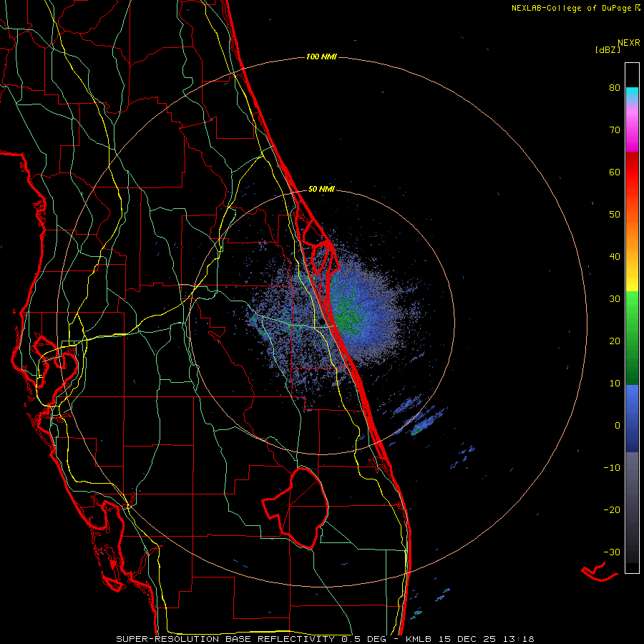
Task: Click the 30 value on the dBZ scale
Action: [x=615, y=299]
